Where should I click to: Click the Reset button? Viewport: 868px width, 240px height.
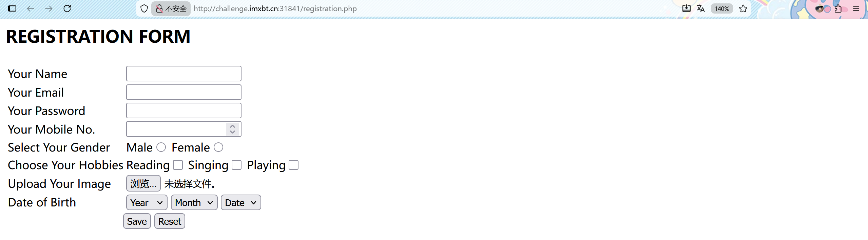coord(170,221)
